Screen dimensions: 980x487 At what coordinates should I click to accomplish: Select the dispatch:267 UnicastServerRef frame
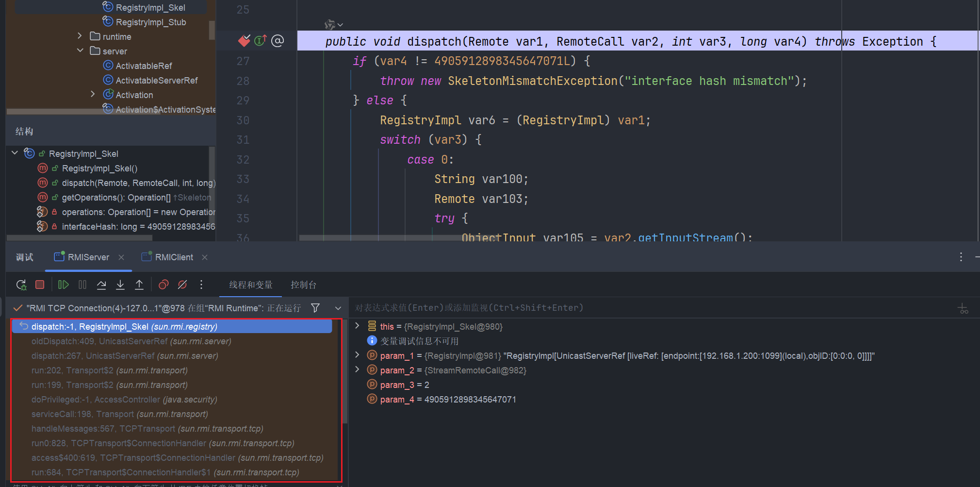pyautogui.click(x=125, y=356)
